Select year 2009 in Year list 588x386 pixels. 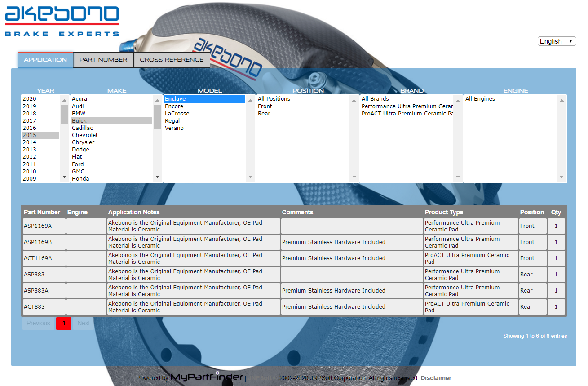point(40,179)
